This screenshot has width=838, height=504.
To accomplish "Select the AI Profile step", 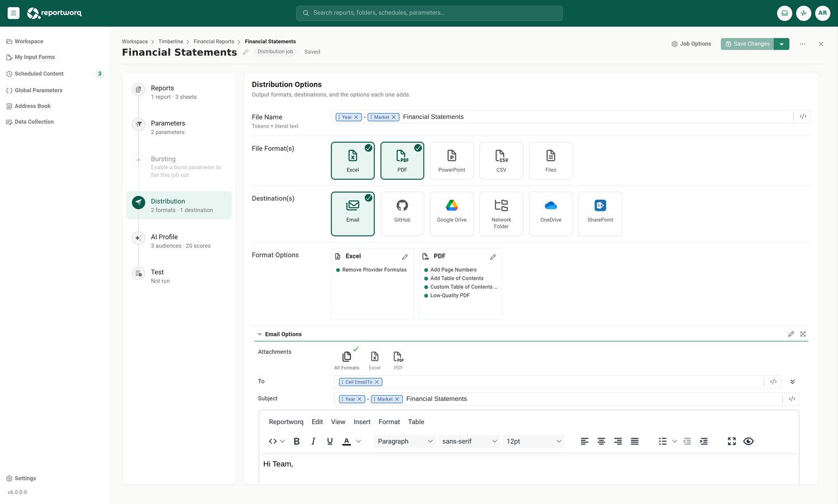I will click(x=179, y=241).
